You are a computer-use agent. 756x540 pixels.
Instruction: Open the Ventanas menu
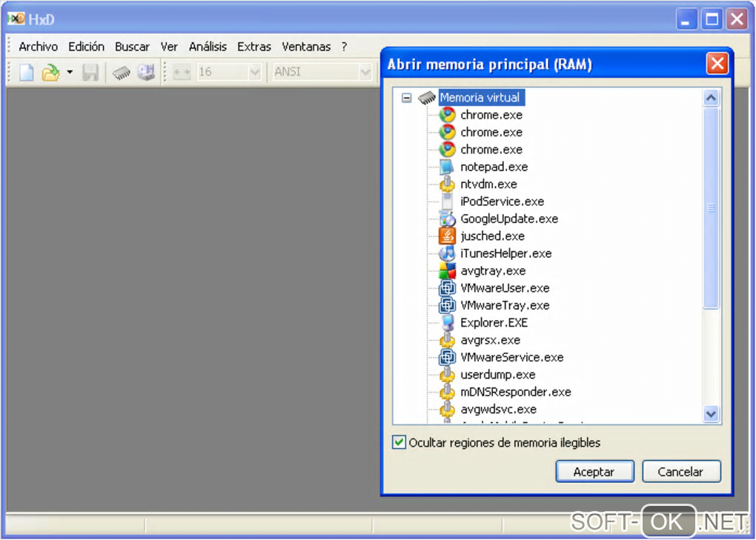pyautogui.click(x=306, y=47)
